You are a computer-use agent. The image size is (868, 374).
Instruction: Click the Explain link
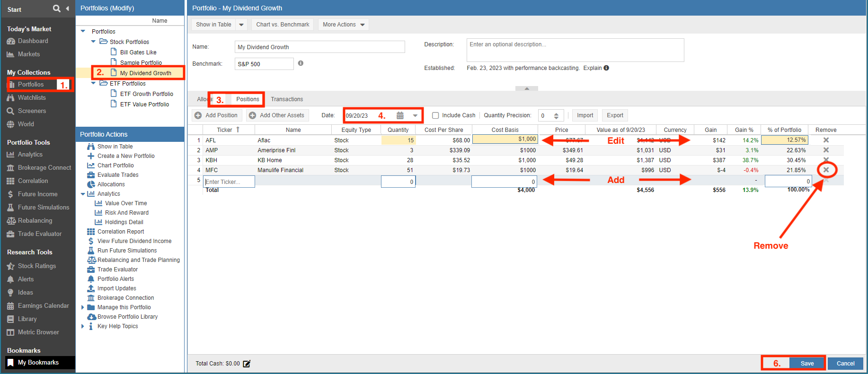[592, 68]
